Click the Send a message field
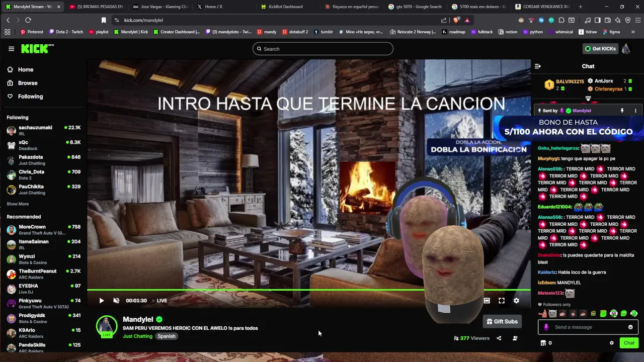644x362 pixels. (588, 327)
